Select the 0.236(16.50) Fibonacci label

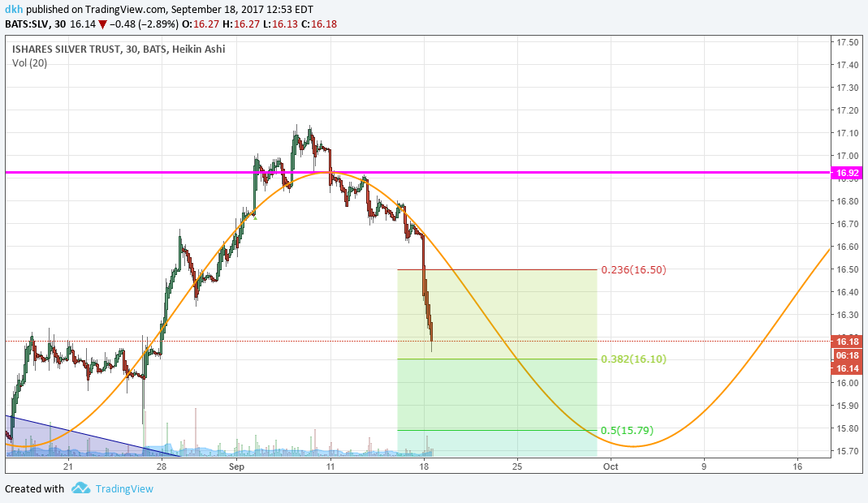(x=634, y=269)
